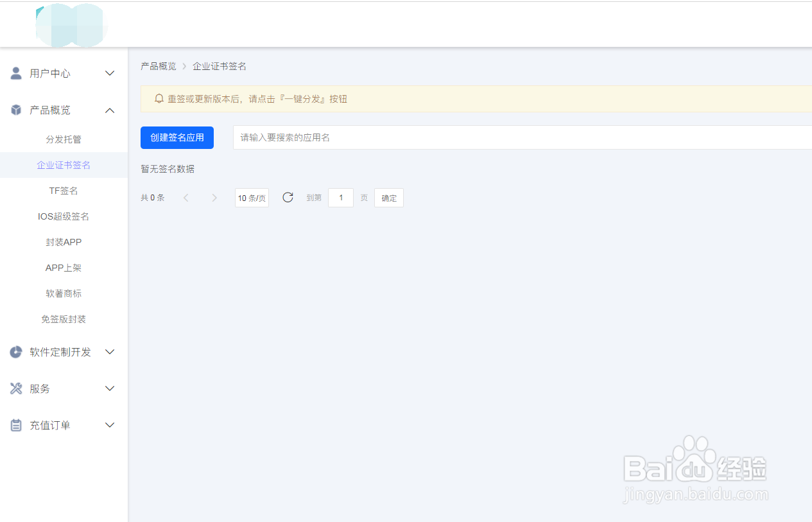Click the 确定 page jump button
Screen dimensions: 812x522
pos(389,198)
